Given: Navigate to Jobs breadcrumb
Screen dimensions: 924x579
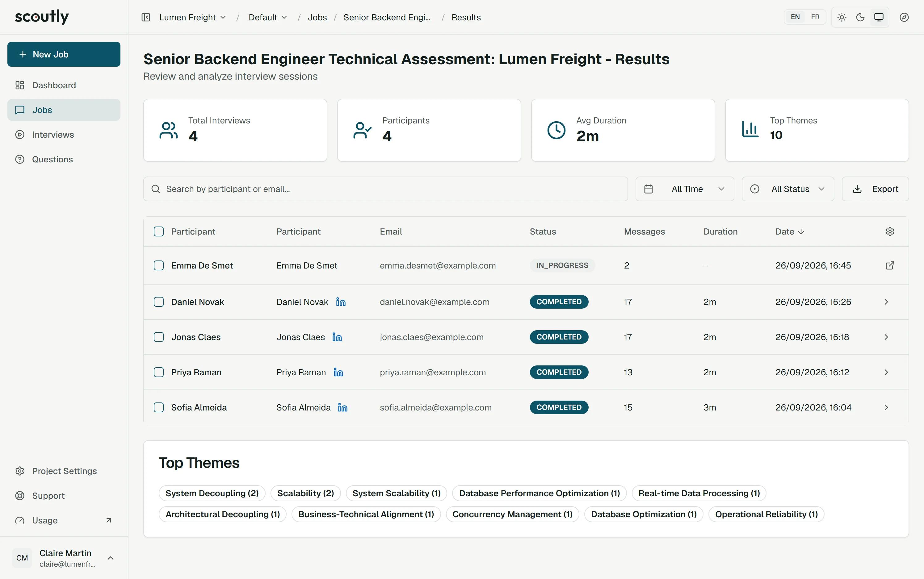Looking at the screenshot, I should click(x=317, y=17).
